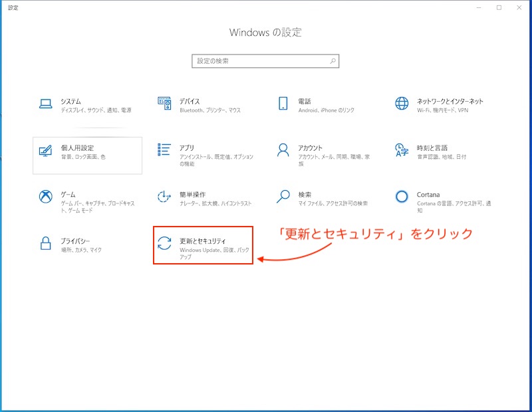The width and height of the screenshot is (532, 412).
Task: Open the 個人用設定 title
Action: click(x=77, y=148)
